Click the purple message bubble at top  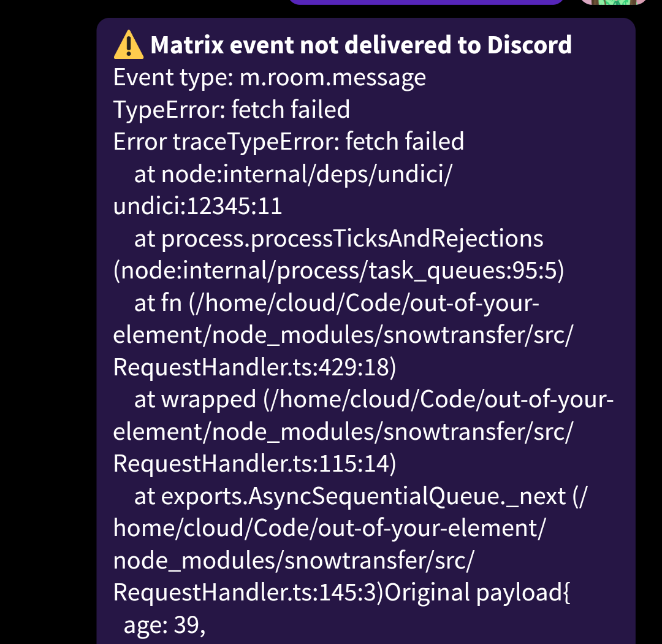425,2
